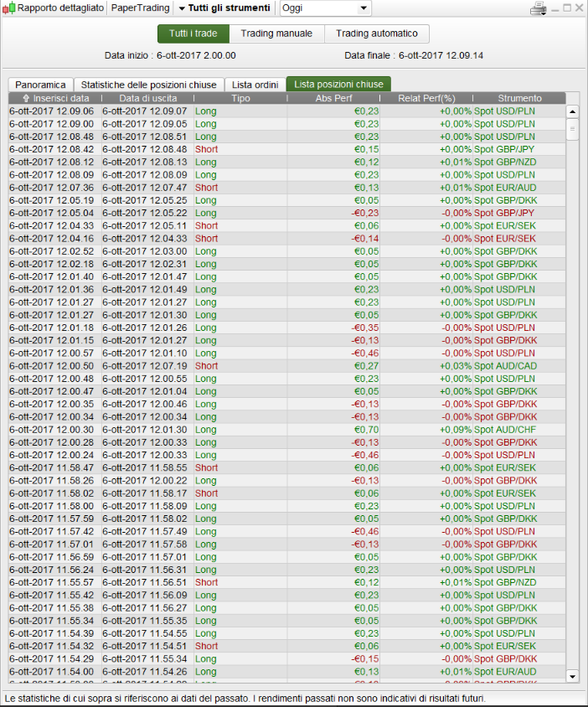The height and width of the screenshot is (707, 588).
Task: Click 'Data inizio' start date text
Action: [x=170, y=55]
